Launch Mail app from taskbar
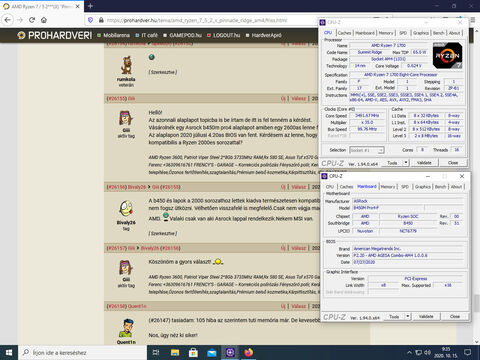This screenshot has height=360, width=480. (x=212, y=353)
